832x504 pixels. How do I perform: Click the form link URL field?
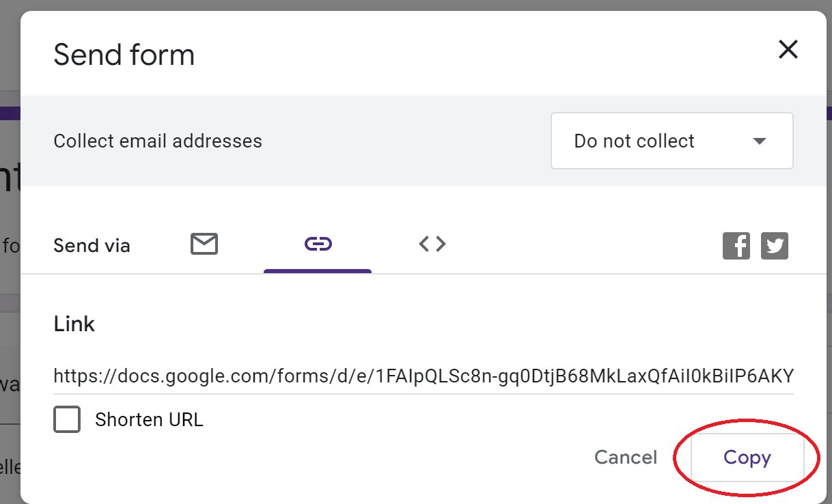(424, 376)
